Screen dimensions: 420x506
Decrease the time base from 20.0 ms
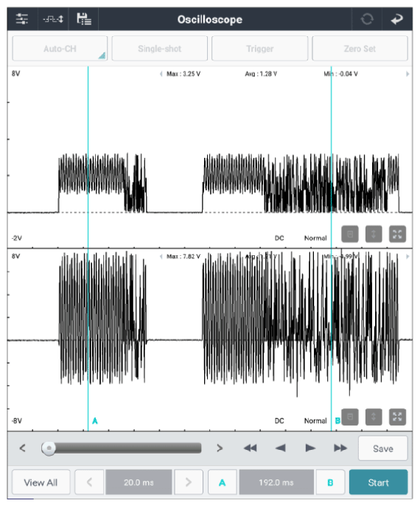90,482
